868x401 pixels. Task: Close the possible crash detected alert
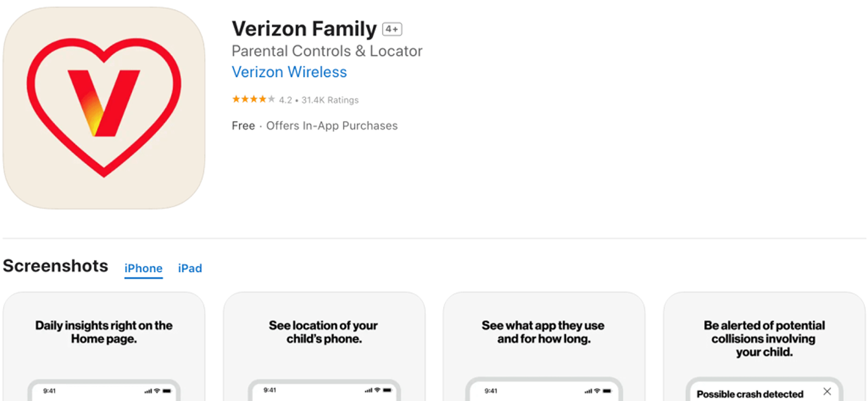(x=827, y=391)
